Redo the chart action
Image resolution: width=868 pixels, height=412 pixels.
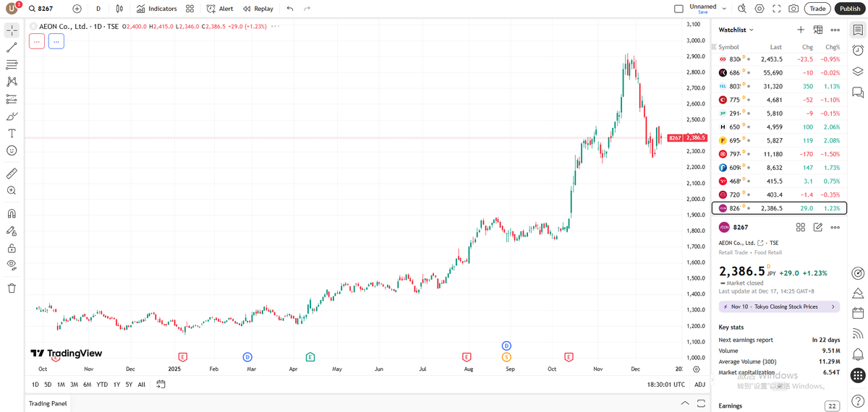point(307,9)
